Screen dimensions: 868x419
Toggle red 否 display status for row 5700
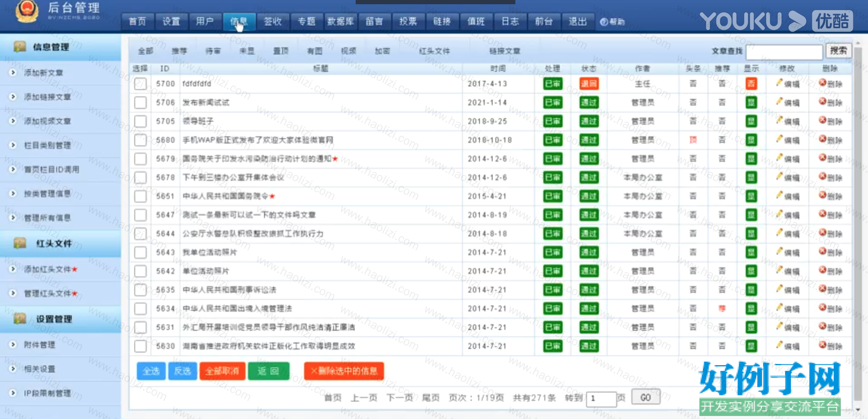[751, 83]
